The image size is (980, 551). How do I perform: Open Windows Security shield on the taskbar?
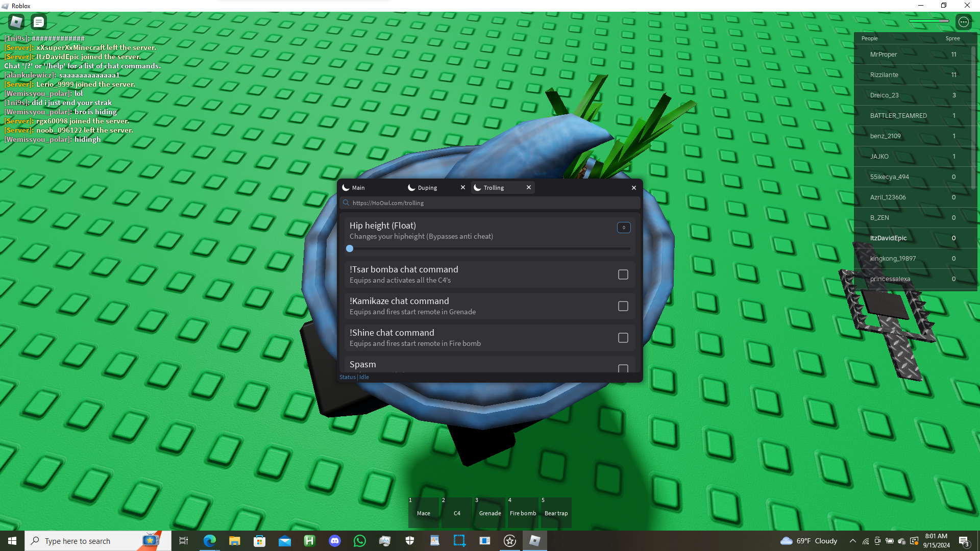[x=409, y=541]
